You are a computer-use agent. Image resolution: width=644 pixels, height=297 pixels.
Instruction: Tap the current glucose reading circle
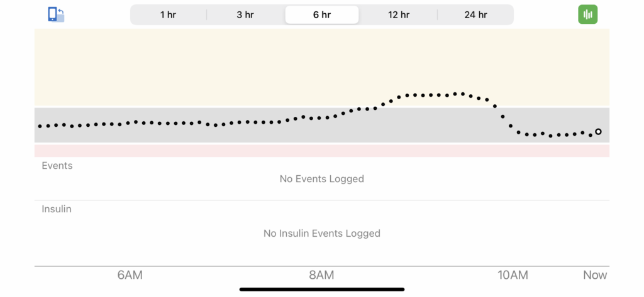click(x=599, y=132)
